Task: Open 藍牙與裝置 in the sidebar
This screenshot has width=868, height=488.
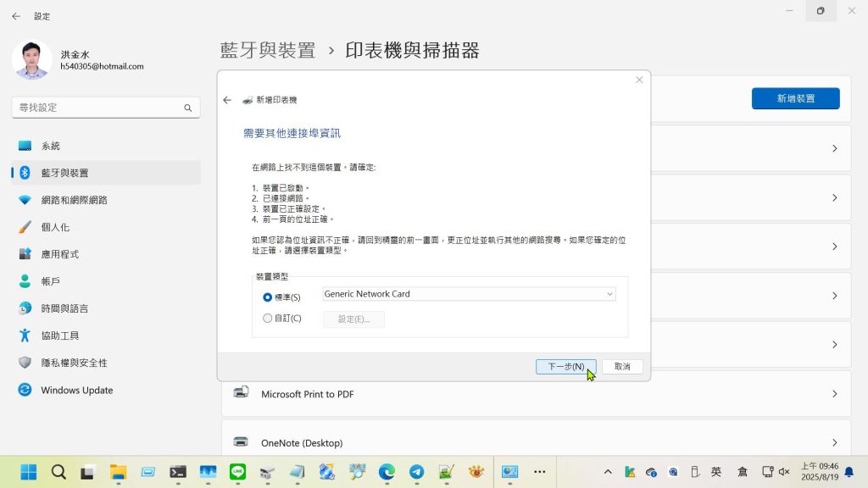Action: [x=64, y=173]
